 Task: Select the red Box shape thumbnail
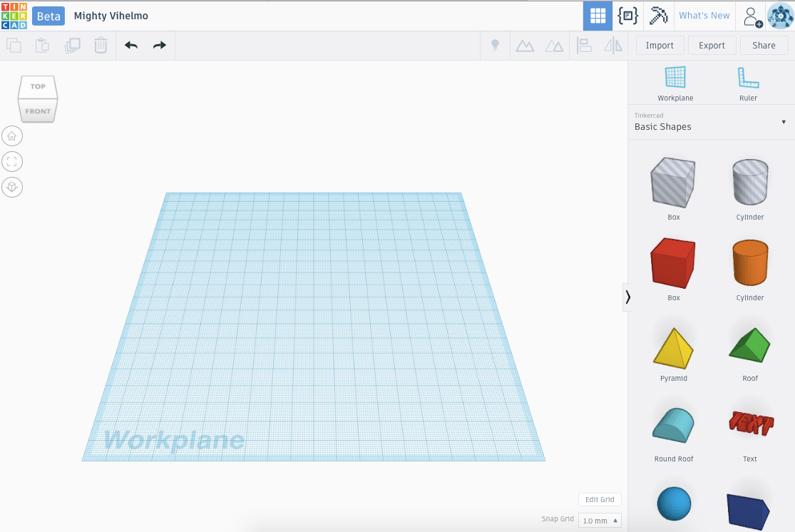(673, 262)
